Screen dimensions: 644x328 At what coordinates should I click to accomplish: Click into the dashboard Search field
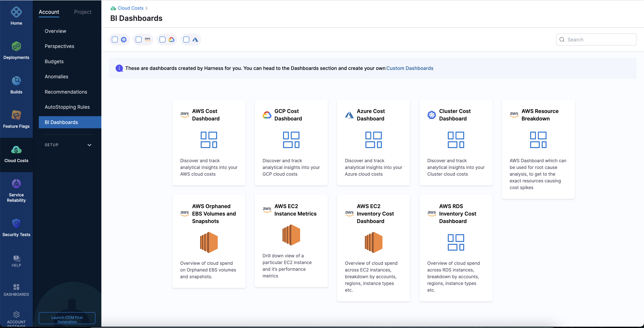[x=600, y=40]
